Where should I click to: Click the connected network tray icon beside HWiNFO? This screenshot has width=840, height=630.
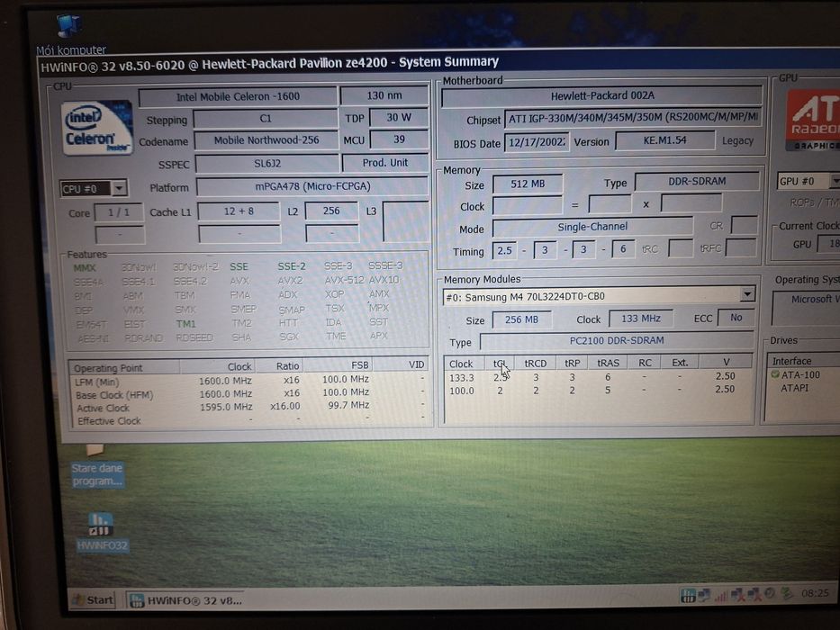click(x=704, y=595)
